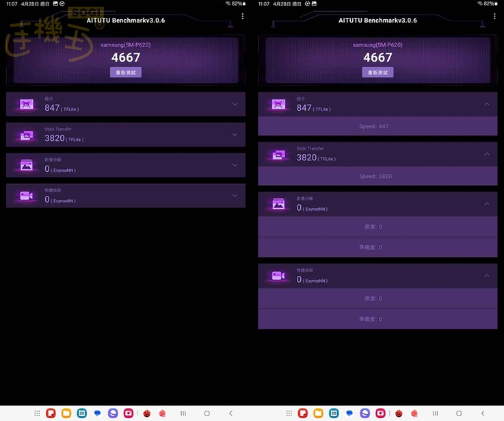
Task: Click the image classification icon in right screen
Action: [x=278, y=204]
